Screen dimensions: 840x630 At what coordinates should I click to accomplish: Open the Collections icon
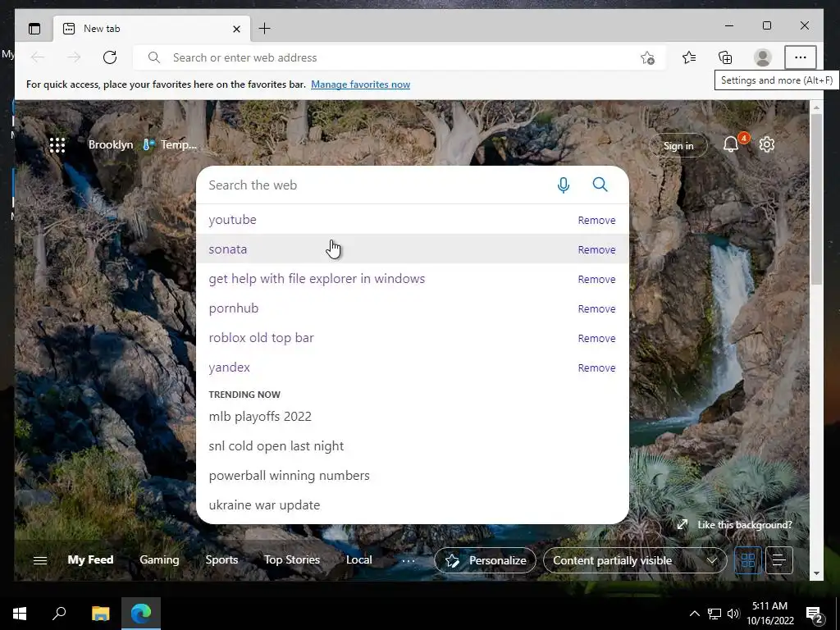tap(725, 57)
